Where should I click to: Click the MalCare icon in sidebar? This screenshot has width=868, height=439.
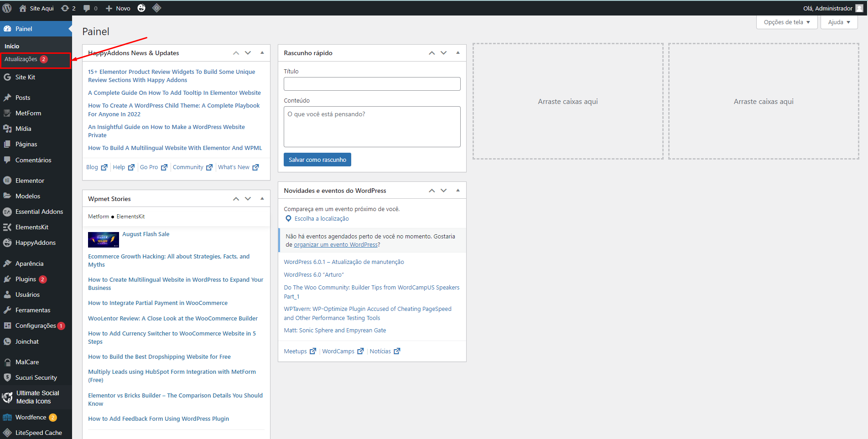(x=7, y=362)
